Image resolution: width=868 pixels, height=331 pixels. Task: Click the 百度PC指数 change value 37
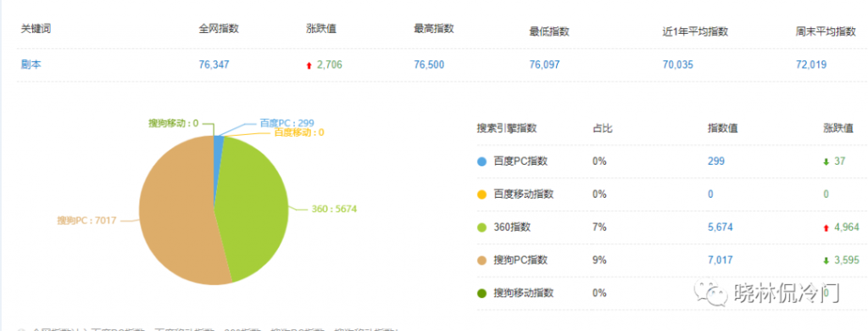[x=839, y=161]
